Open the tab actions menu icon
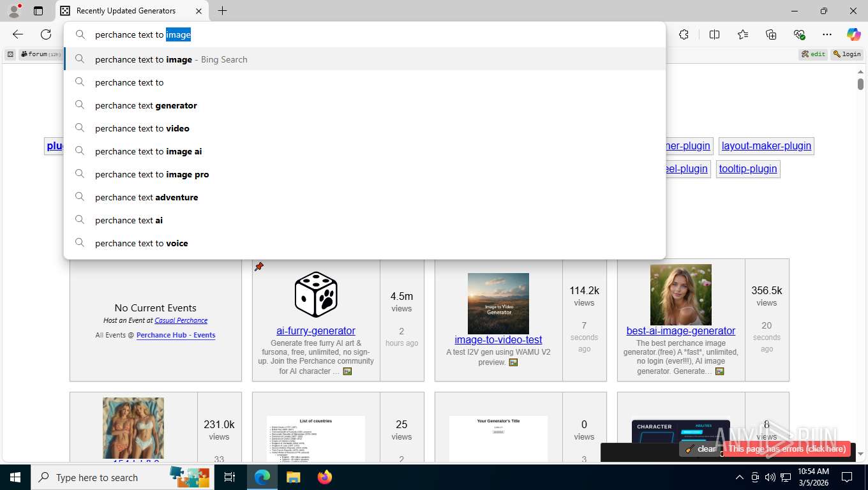Screen dimensions: 868x490 38,11
